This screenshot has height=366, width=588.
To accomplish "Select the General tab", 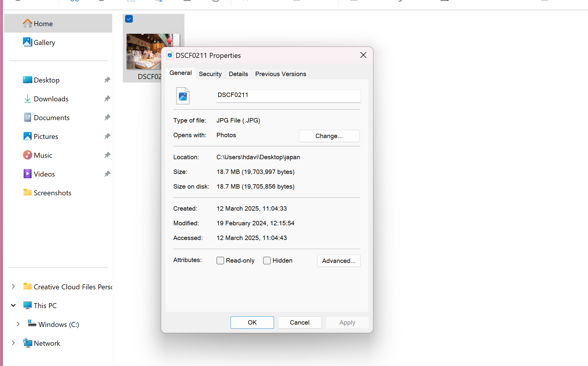I will point(180,73).
